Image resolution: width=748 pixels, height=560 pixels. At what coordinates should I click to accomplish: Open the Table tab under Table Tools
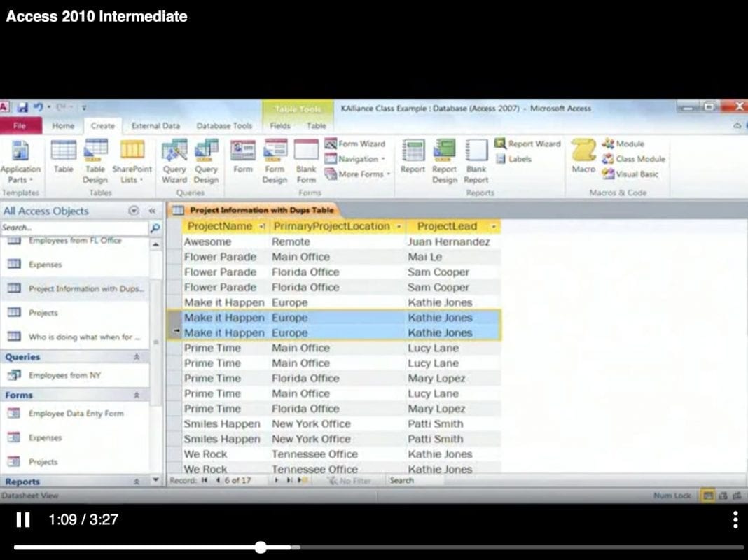point(317,126)
